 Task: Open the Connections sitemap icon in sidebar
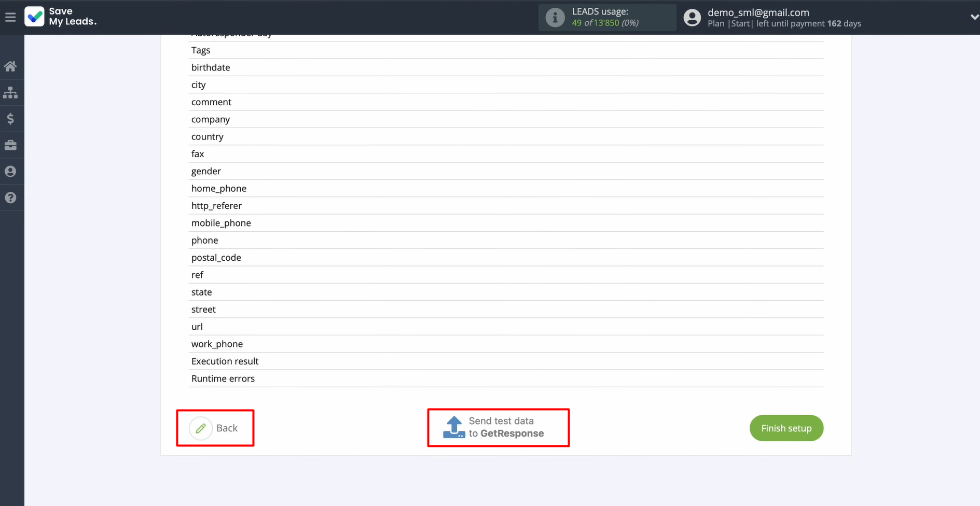click(11, 92)
